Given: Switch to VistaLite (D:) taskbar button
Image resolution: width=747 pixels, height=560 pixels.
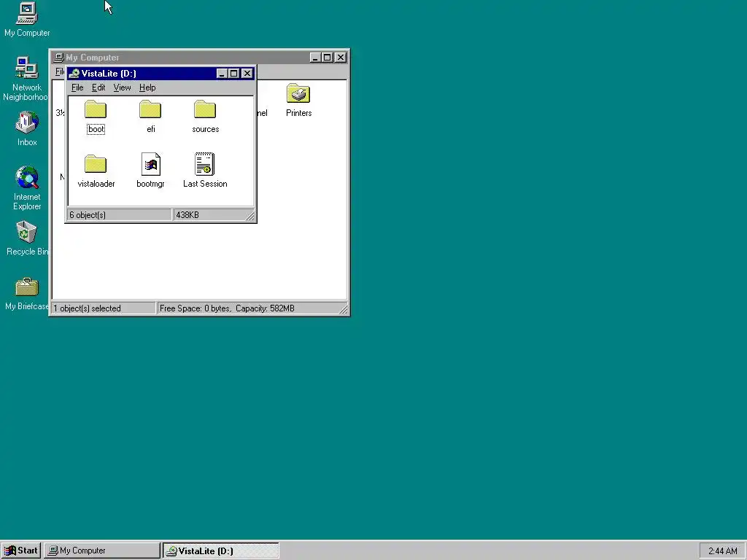Looking at the screenshot, I should 221,551.
